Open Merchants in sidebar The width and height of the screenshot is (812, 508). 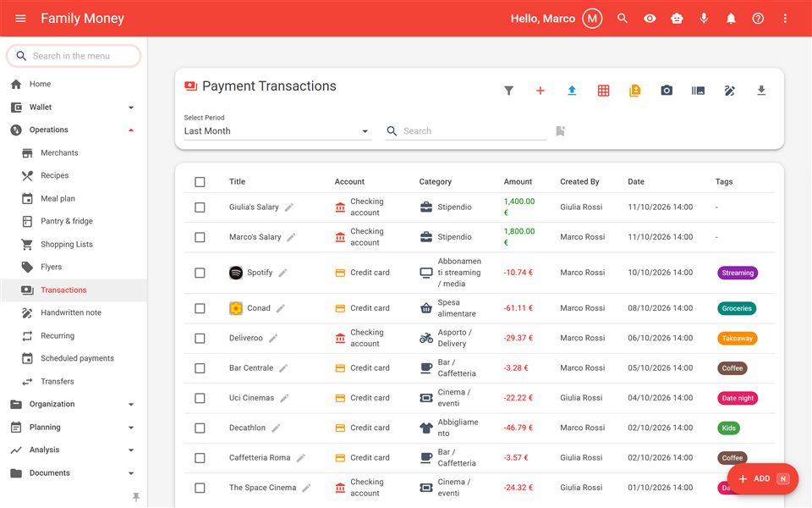pos(73,153)
